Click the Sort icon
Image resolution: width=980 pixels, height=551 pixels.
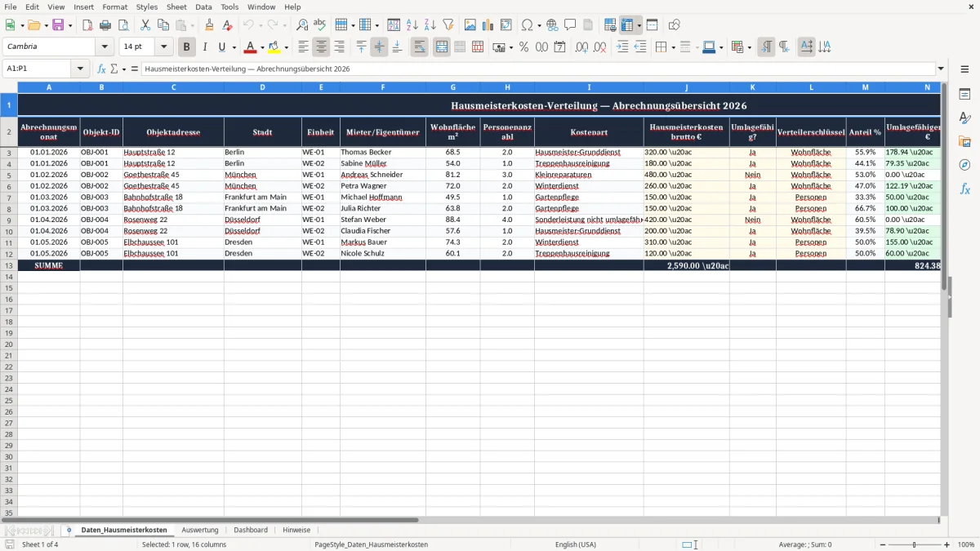(x=394, y=25)
